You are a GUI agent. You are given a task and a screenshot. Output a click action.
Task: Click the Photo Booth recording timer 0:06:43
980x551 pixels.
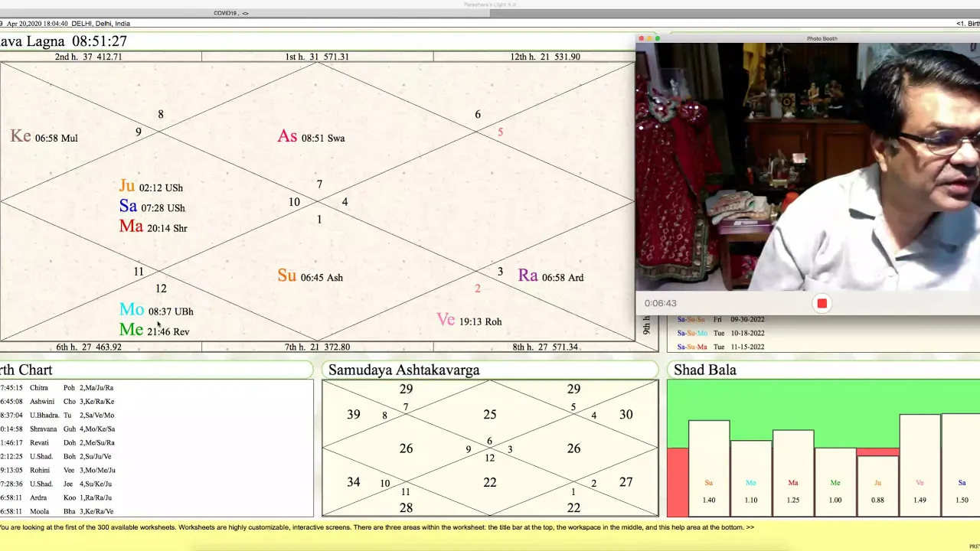click(x=660, y=304)
